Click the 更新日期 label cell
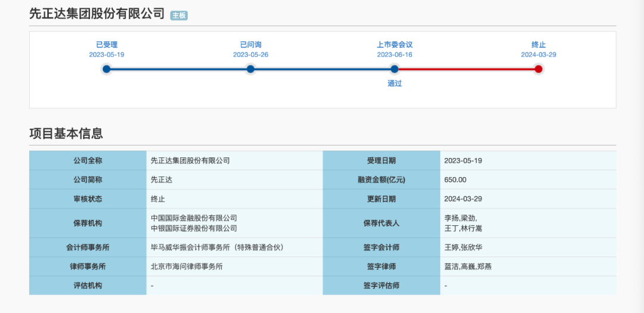Viewport: 644px width, 313px height. pyautogui.click(x=382, y=199)
